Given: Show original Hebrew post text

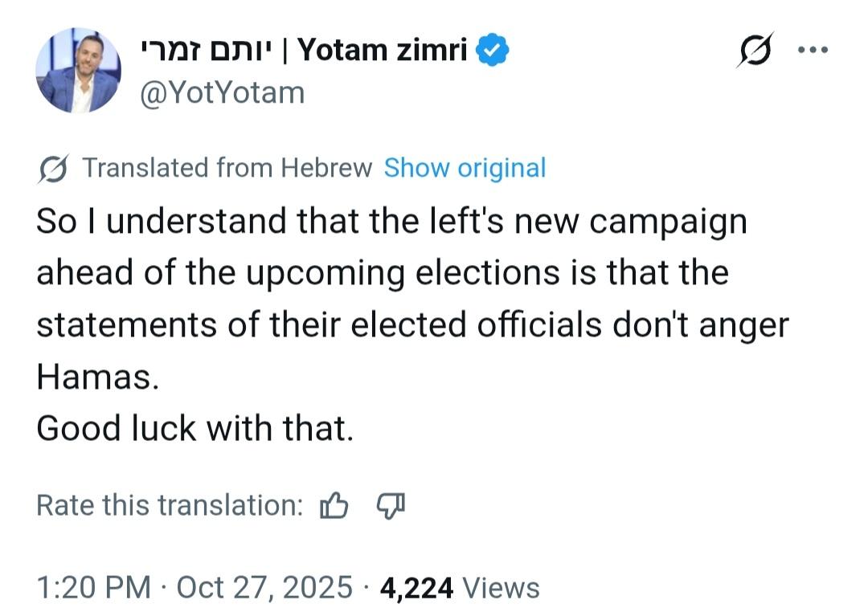Looking at the screenshot, I should [465, 168].
